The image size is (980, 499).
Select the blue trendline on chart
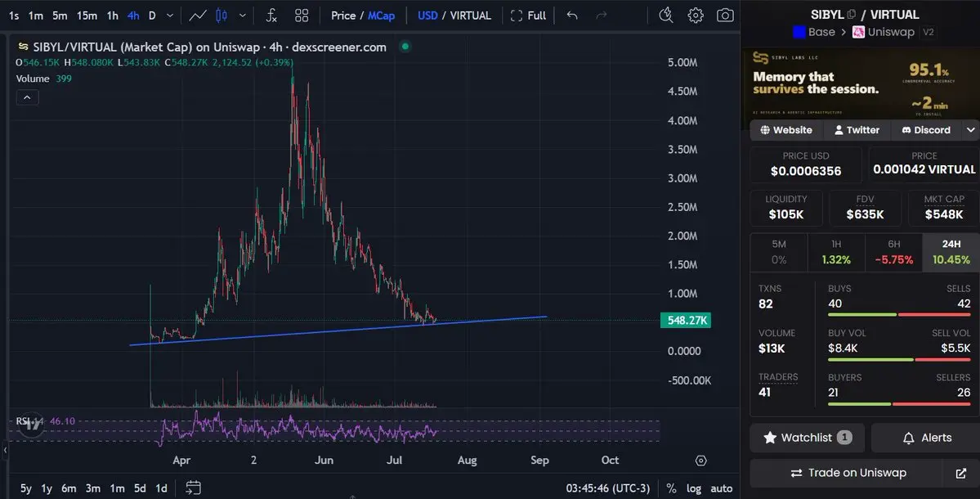point(338,330)
